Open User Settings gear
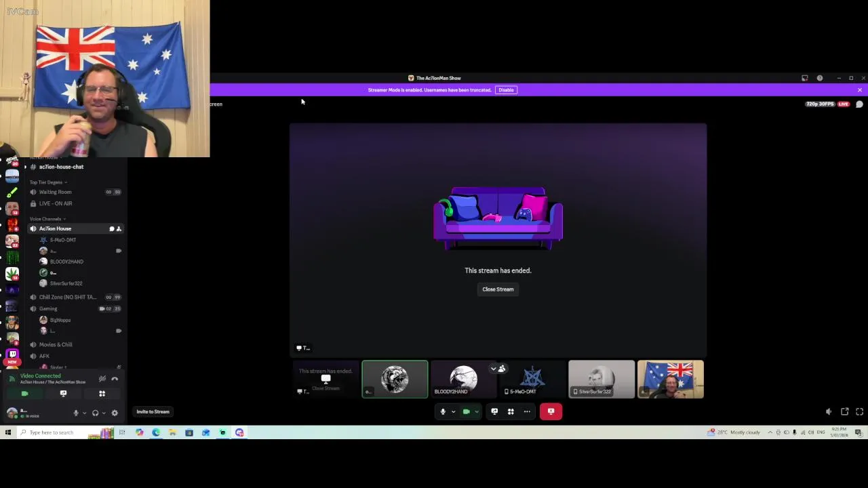Viewport: 868px width, 488px height. (115, 413)
